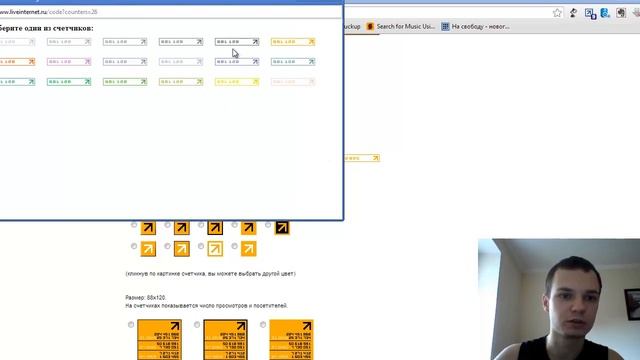Select radio for the borderless black-arrow icon
The height and width of the screenshot is (360, 640).
tap(234, 225)
